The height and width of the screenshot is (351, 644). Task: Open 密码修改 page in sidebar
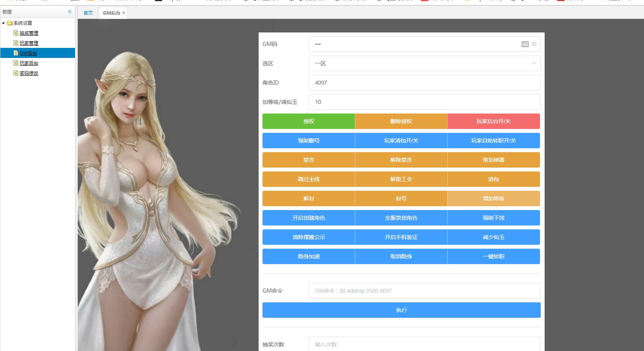pyautogui.click(x=29, y=73)
